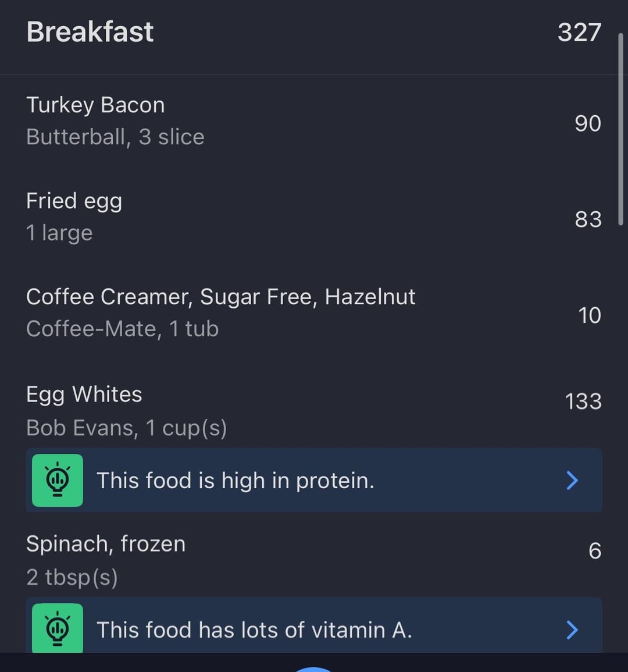The height and width of the screenshot is (672, 628).
Task: Open the high in protein chevron arrow
Action: (572, 480)
